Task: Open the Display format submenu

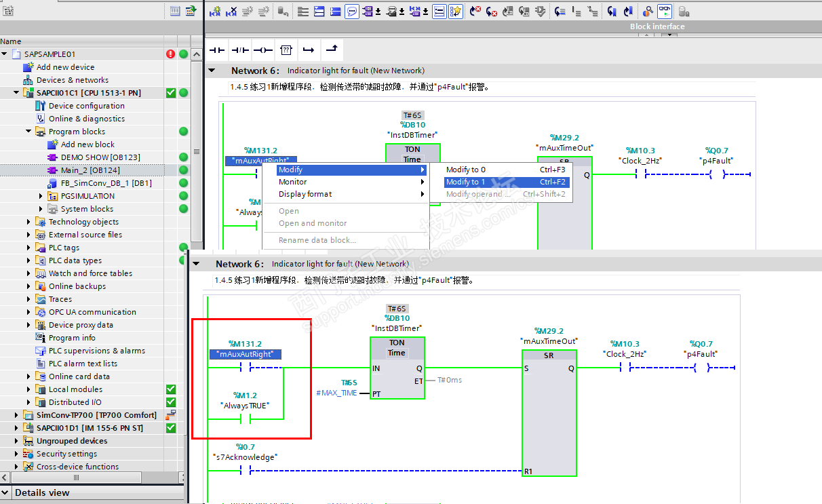Action: 305,194
